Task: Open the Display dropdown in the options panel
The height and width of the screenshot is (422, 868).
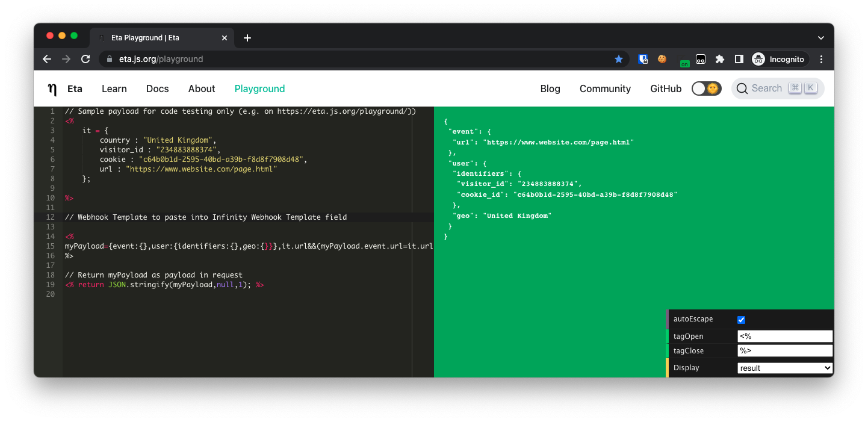Action: pyautogui.click(x=784, y=368)
